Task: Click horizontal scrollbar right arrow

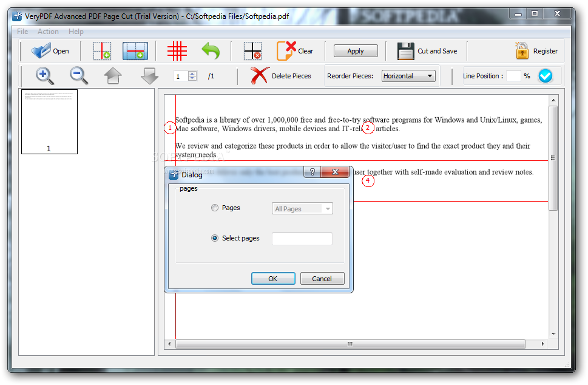Action: tap(543, 344)
